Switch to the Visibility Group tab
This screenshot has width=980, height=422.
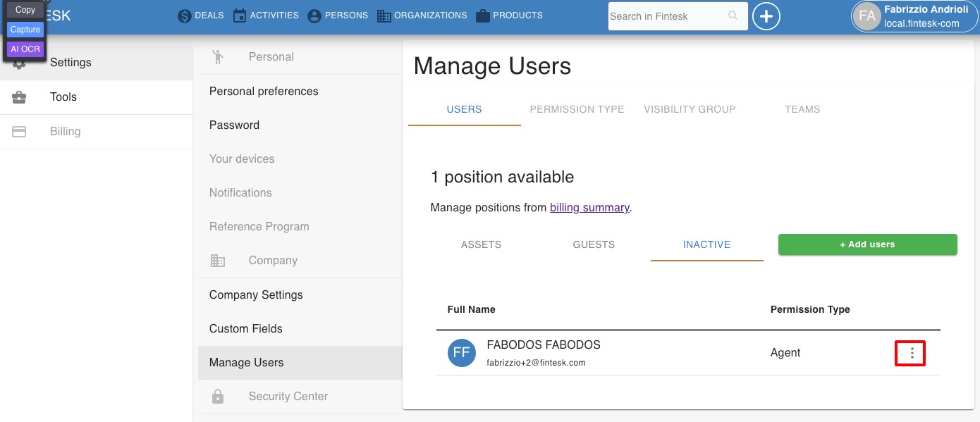coord(690,109)
